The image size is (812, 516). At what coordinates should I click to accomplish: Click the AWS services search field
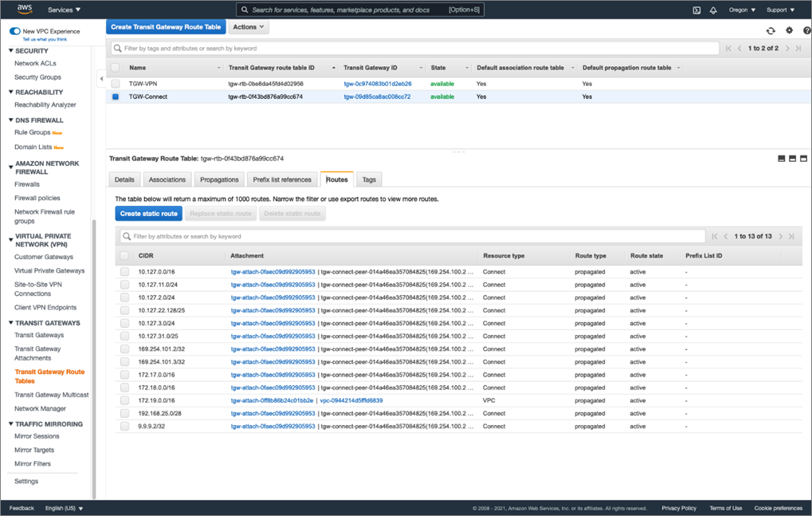[360, 10]
